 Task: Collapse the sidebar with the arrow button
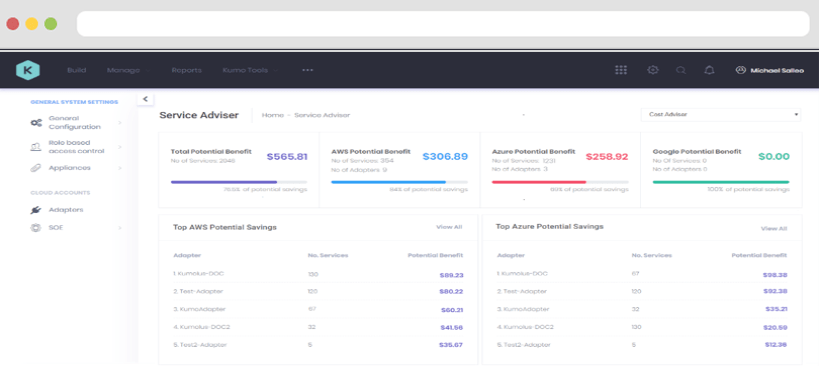[x=145, y=98]
